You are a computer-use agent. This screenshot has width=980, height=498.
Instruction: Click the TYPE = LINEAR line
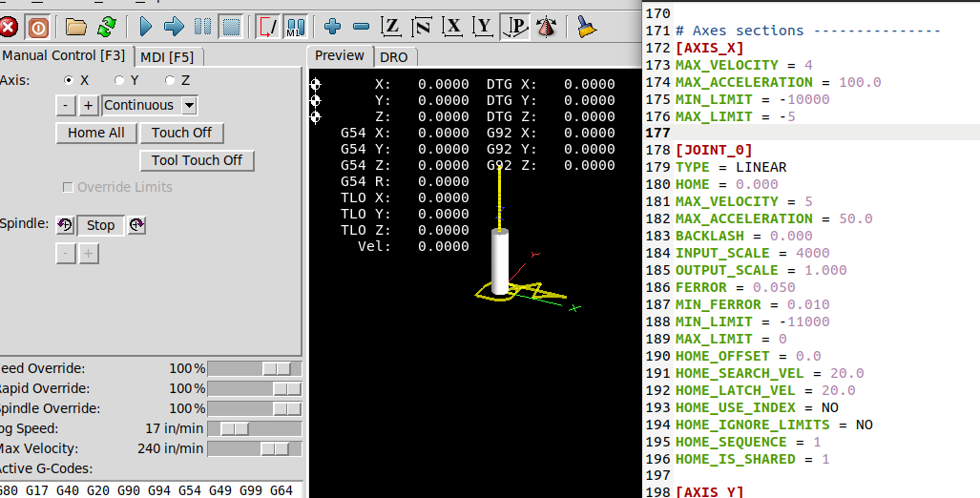tap(731, 168)
